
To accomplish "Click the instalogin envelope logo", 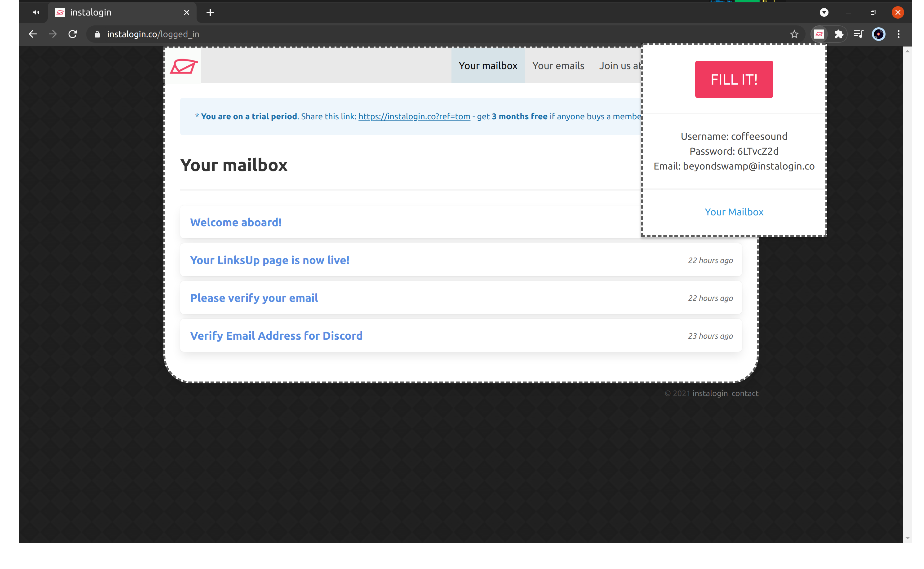I will pyautogui.click(x=184, y=66).
